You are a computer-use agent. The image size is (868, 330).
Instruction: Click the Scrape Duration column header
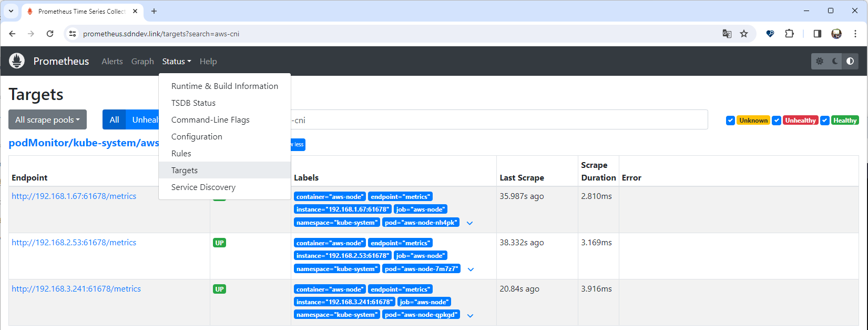click(598, 171)
